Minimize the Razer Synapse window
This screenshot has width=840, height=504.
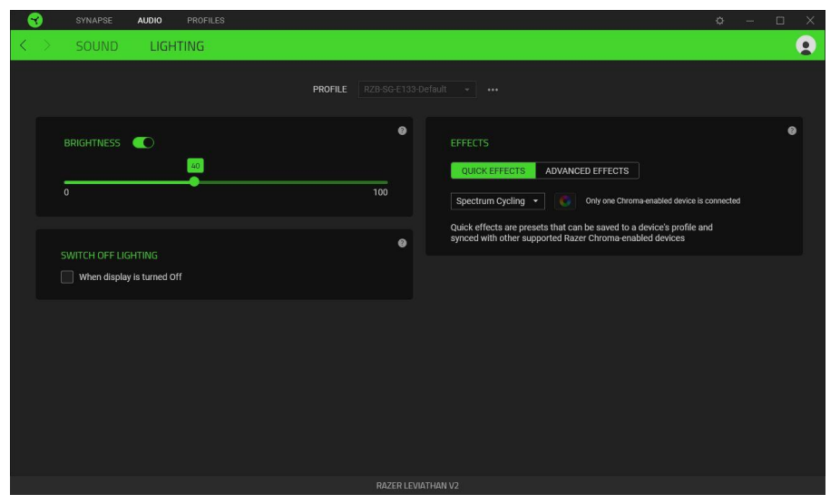[x=749, y=20]
